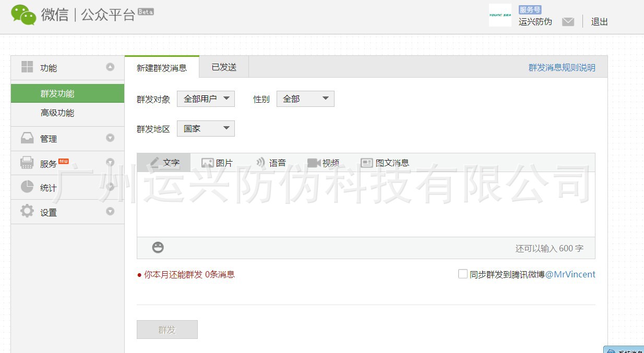Screen dimensions: 644x353
Task: Click the 退出 logout link
Action: click(599, 22)
